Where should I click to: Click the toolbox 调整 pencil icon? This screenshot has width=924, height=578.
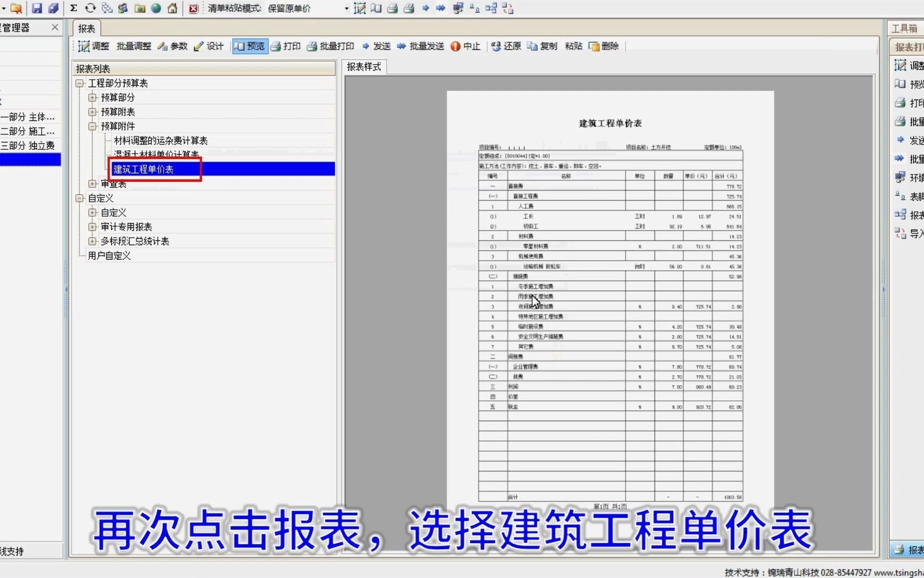900,65
